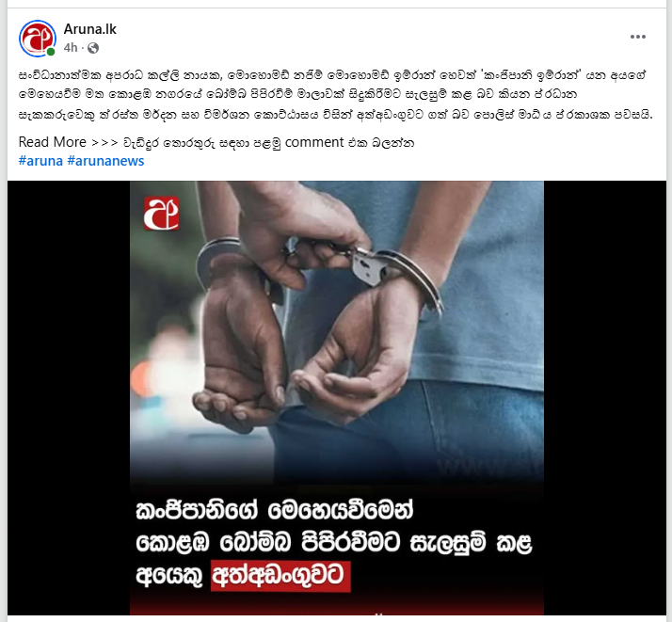Click the headline line කංජිපානිගේ මෙහෙයවීමෙන්
The width and height of the screenshot is (672, 622).
(x=275, y=510)
